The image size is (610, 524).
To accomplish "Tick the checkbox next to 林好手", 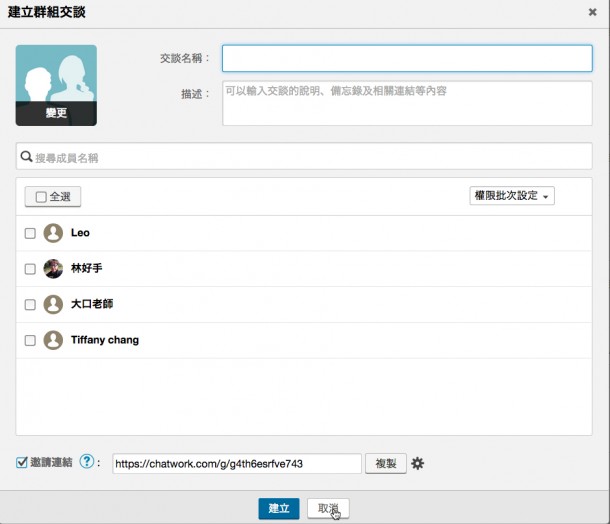I will (30, 269).
